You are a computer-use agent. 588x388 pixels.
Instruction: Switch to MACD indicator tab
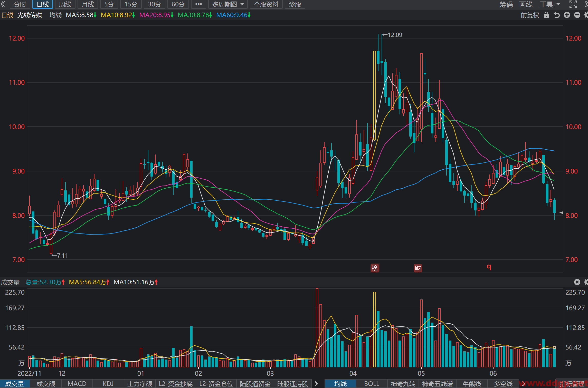click(77, 384)
